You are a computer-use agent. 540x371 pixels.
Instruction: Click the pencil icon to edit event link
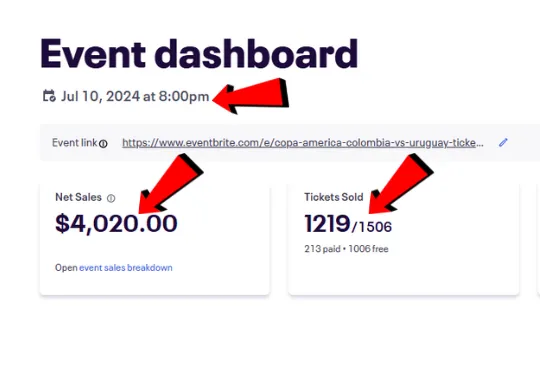tap(503, 143)
